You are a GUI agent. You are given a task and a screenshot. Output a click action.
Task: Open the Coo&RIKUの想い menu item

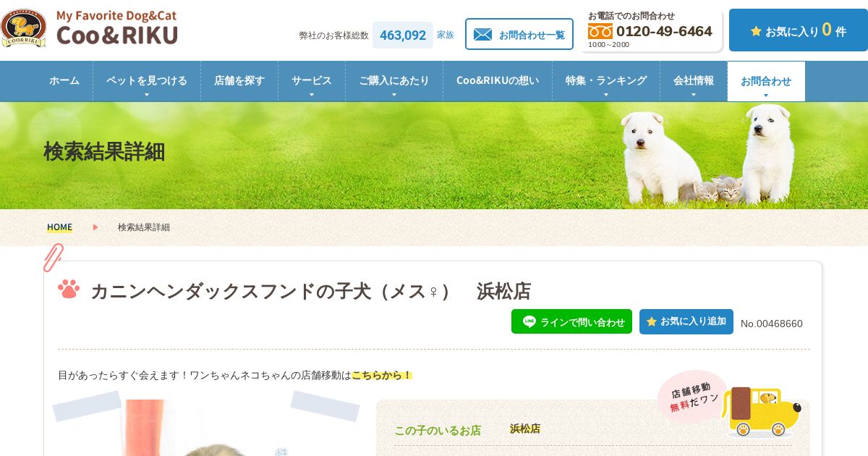pos(498,81)
